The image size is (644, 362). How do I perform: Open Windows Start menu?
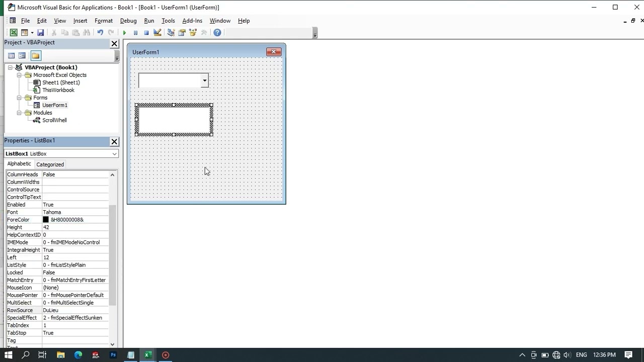click(x=9, y=355)
